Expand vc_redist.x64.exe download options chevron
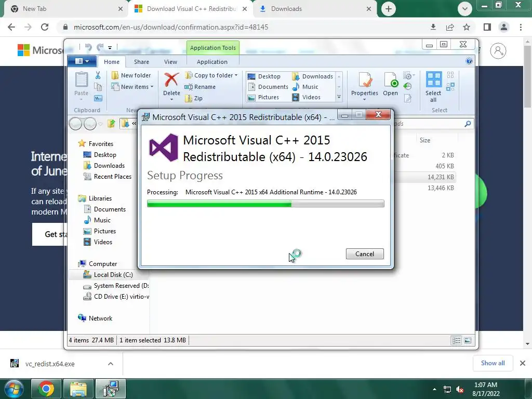The width and height of the screenshot is (532, 399). point(111,364)
